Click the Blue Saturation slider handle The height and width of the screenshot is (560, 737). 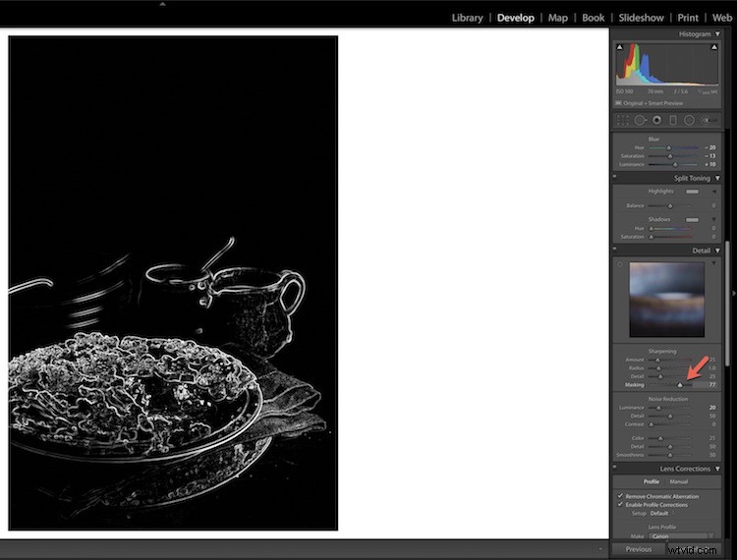(670, 156)
